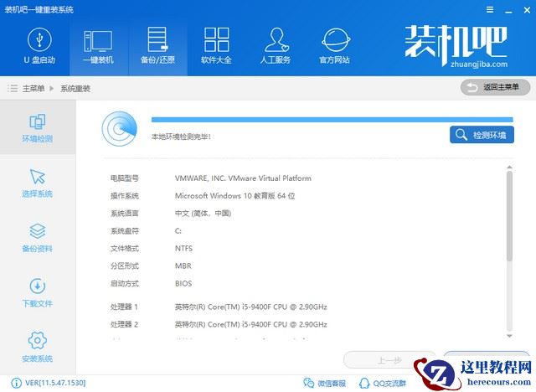536x392 pixels.
Task: Open 微信客服 WeChat support
Action: click(324, 383)
